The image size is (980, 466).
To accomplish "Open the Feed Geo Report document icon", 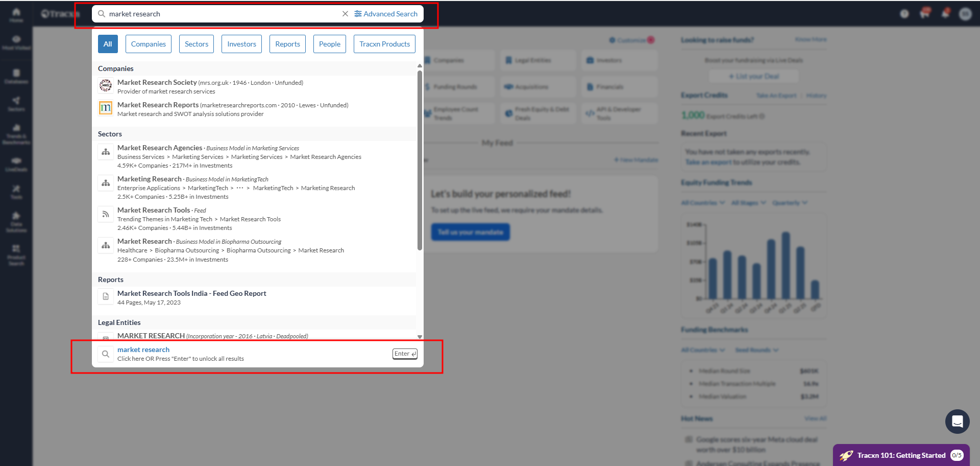I will (106, 297).
